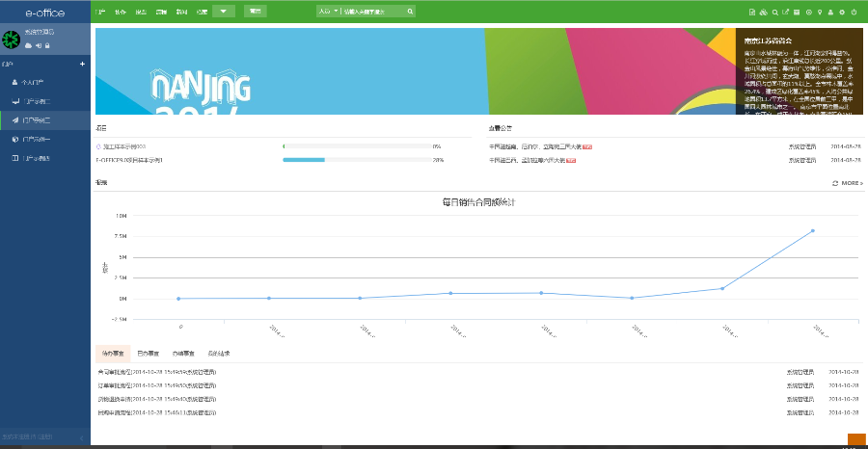868x449 pixels.
Task: Click the external link icon in top bar
Action: [x=785, y=12]
